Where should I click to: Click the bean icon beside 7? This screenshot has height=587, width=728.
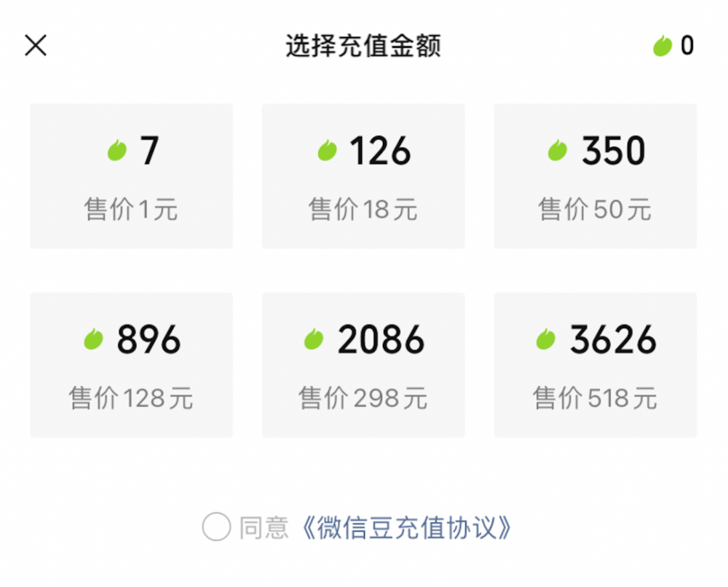(117, 151)
